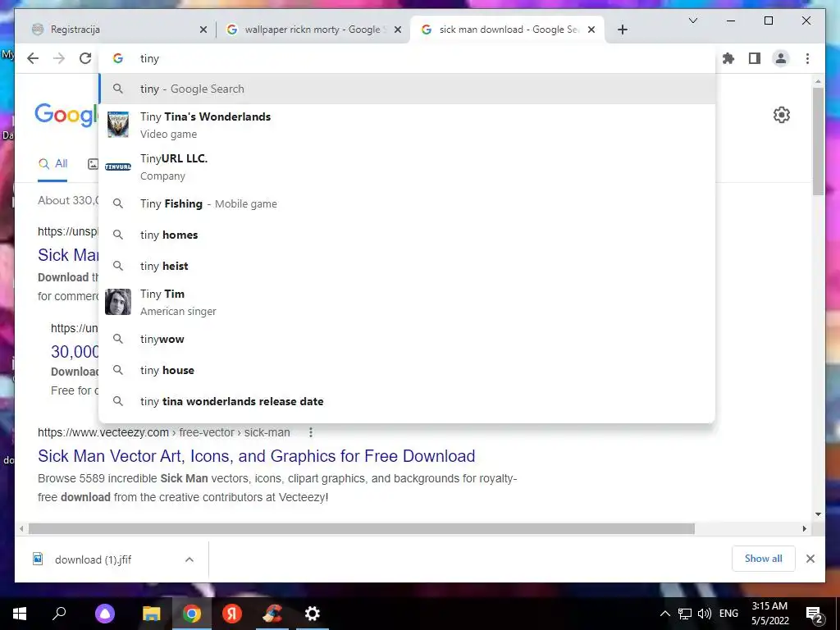Go back using the browser back arrow
Screen dimensions: 840x630
pyautogui.click(x=33, y=58)
